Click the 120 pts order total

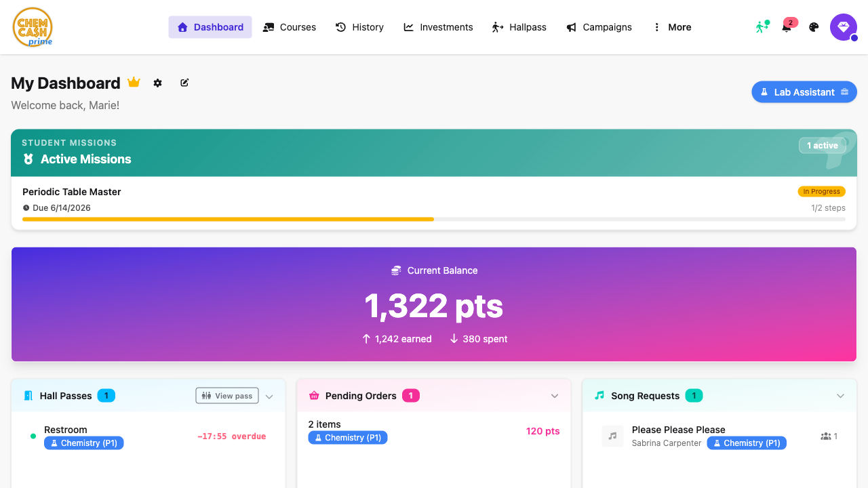coord(543,431)
